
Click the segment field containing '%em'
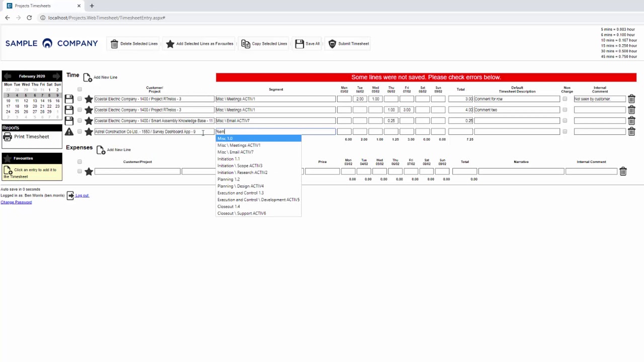[x=275, y=132]
